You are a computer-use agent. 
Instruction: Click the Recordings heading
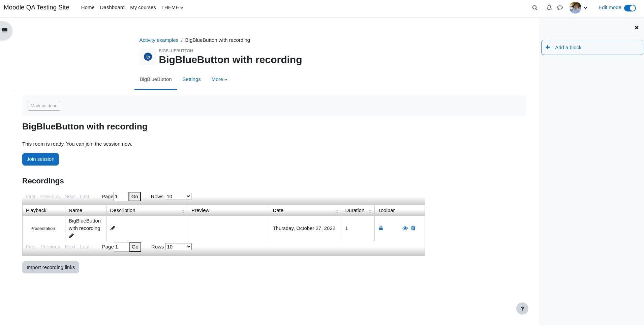43,181
